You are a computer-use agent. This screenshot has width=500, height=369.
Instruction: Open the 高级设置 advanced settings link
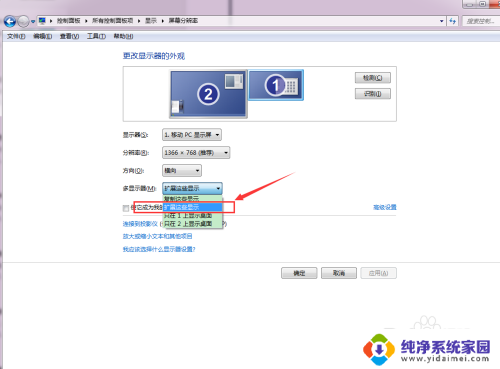[x=385, y=207]
